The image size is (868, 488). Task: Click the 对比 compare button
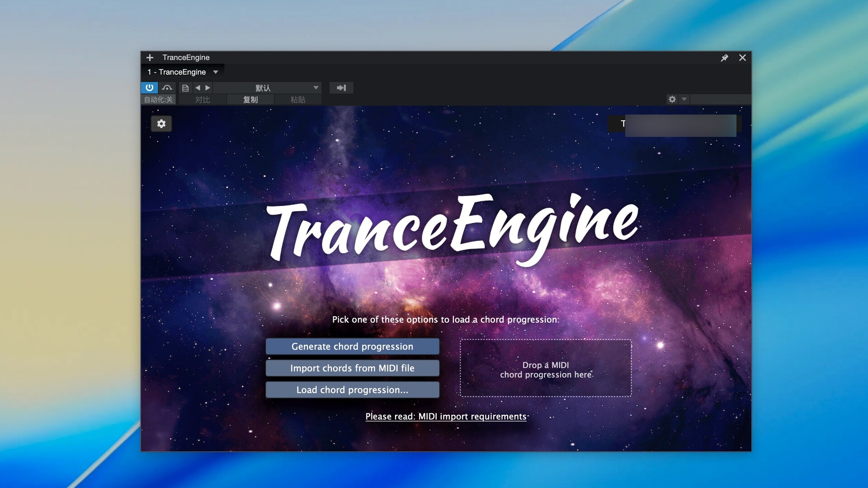pyautogui.click(x=203, y=99)
